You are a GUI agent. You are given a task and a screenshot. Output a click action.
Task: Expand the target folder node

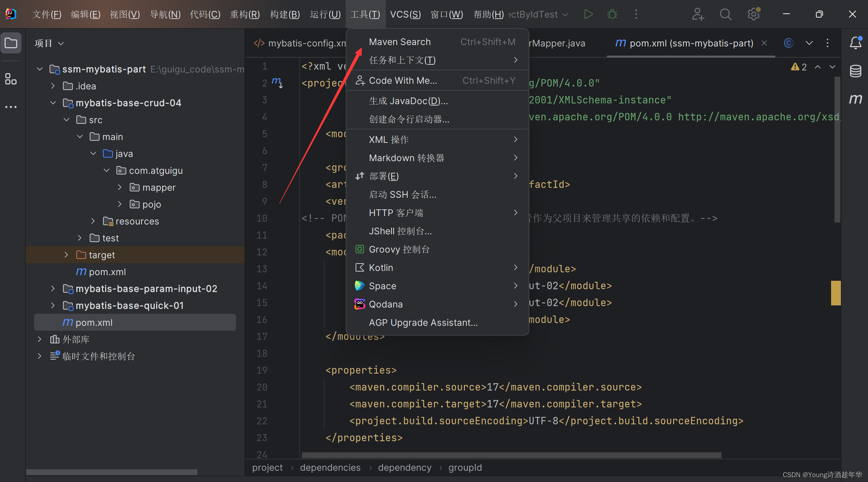[66, 255]
